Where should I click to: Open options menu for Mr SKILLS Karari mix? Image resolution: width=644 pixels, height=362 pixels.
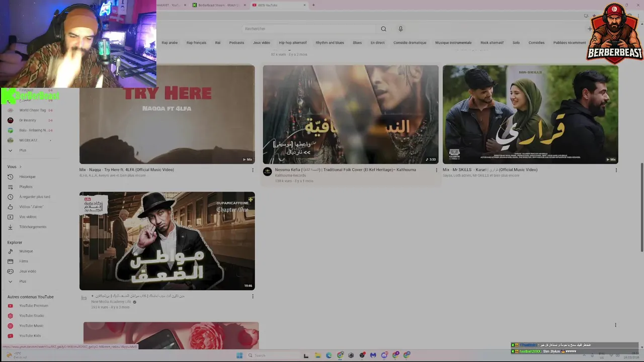pos(616,170)
